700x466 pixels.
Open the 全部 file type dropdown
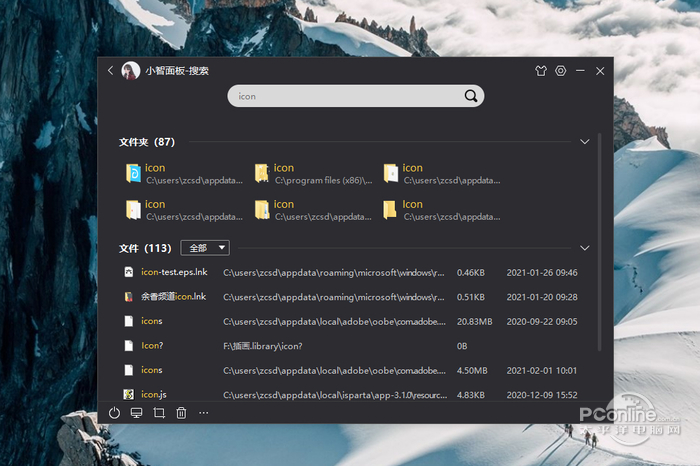[x=205, y=248]
